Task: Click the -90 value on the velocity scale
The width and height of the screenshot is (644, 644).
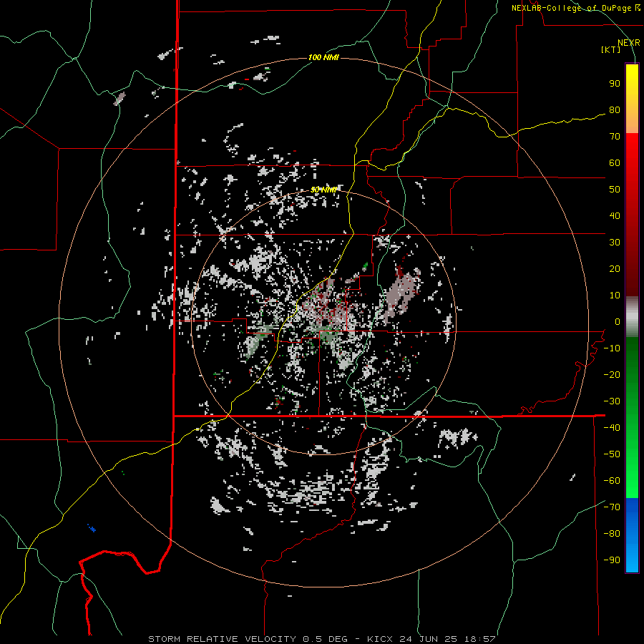Action: pyautogui.click(x=612, y=560)
